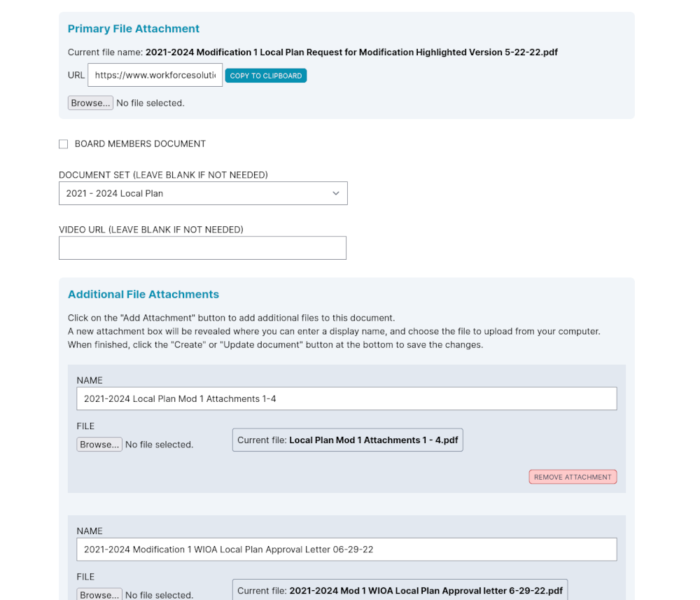Edit the WIOA Approval Letter name field
This screenshot has height=600, width=700.
pos(346,549)
